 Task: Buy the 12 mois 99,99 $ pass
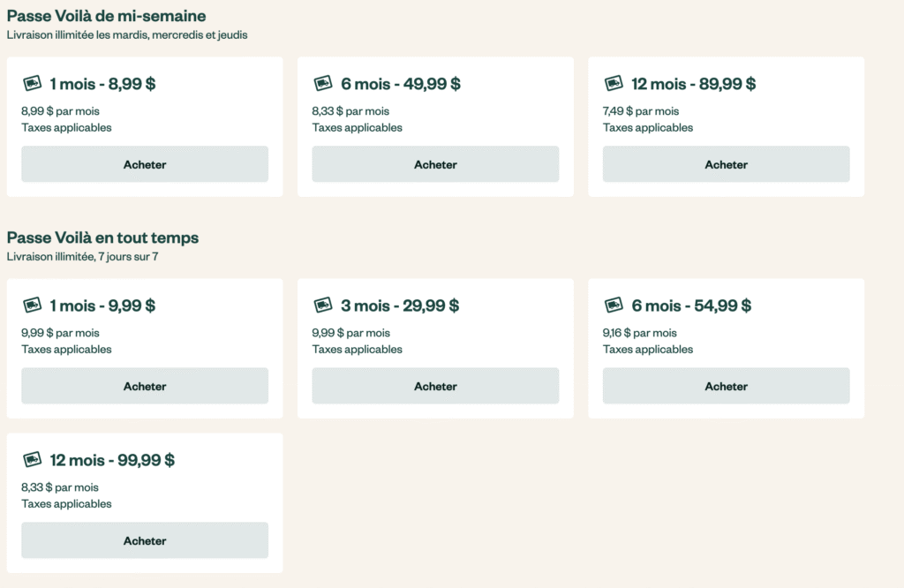pyautogui.click(x=145, y=540)
